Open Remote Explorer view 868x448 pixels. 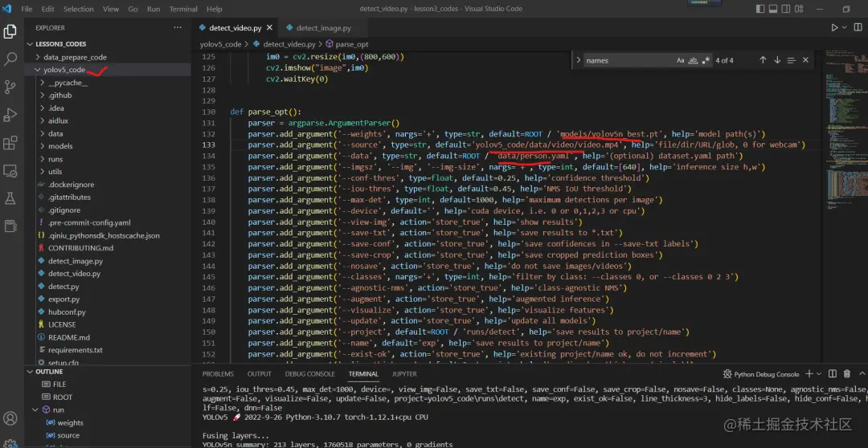[10, 170]
